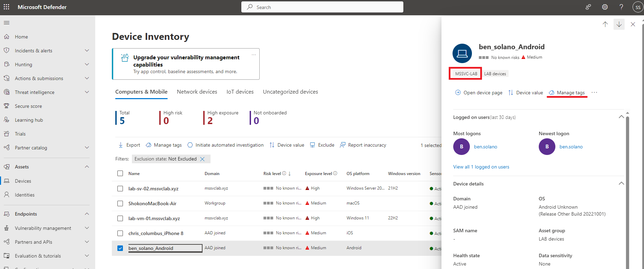
Task: Check the lab-vm-01.mssvclab.xyz row checkbox
Action: tap(120, 218)
